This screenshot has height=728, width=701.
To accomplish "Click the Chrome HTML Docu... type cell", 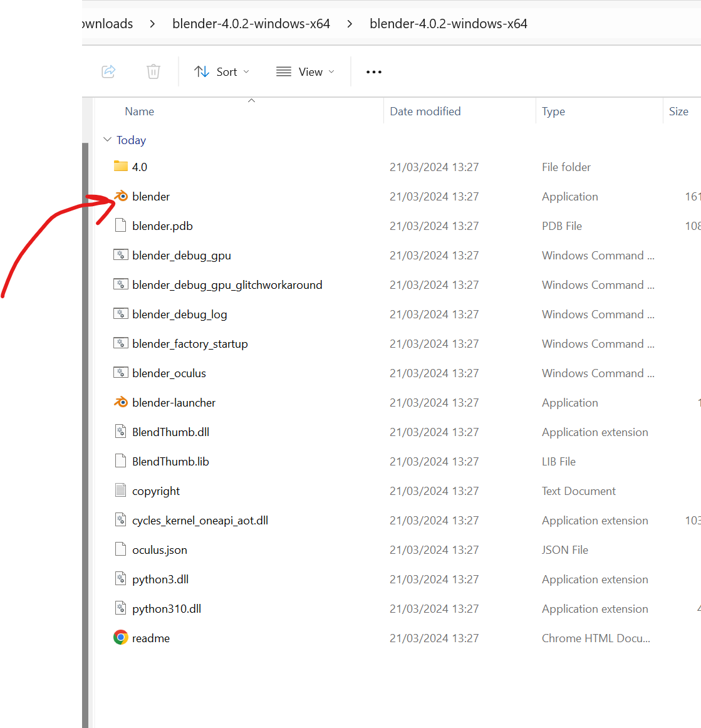I will (596, 638).
